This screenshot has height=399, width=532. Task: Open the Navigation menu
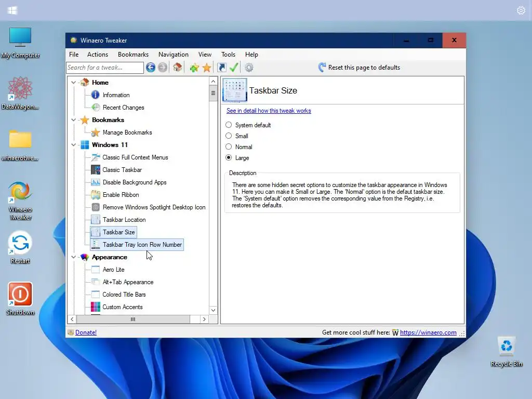click(x=174, y=54)
